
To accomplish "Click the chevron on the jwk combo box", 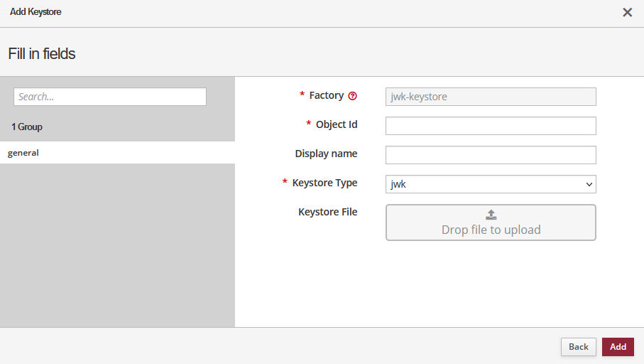I will tap(589, 184).
